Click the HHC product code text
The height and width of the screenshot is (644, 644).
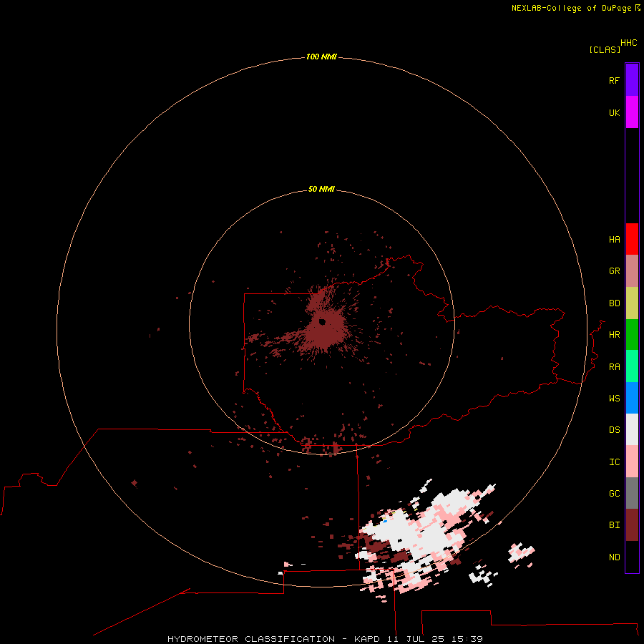tap(628, 43)
